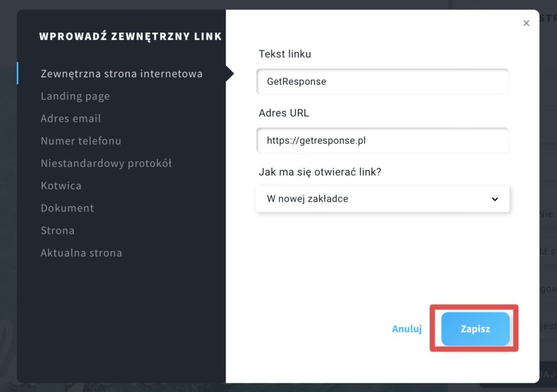The image size is (557, 392).
Task: Click the Anuluj link
Action: tap(407, 329)
